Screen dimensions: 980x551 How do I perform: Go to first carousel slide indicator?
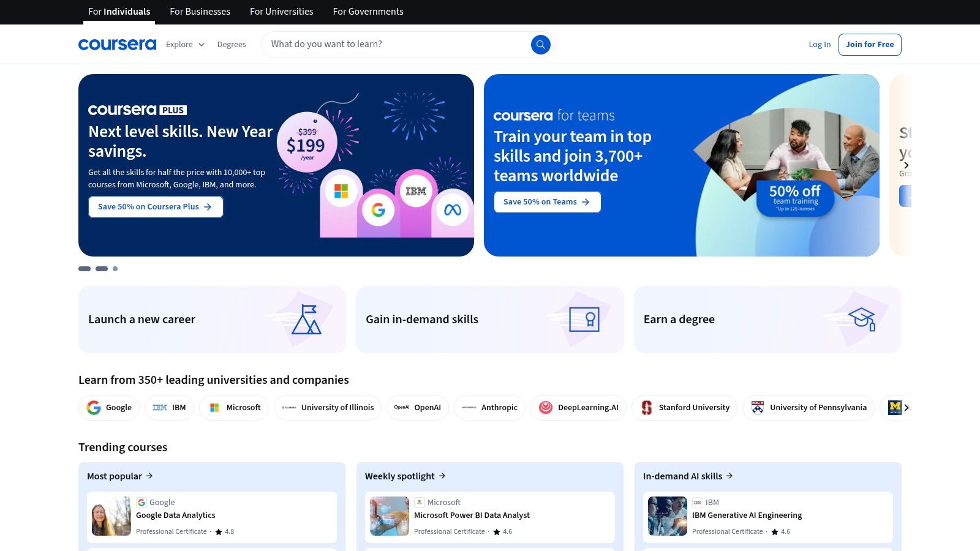pos(85,269)
